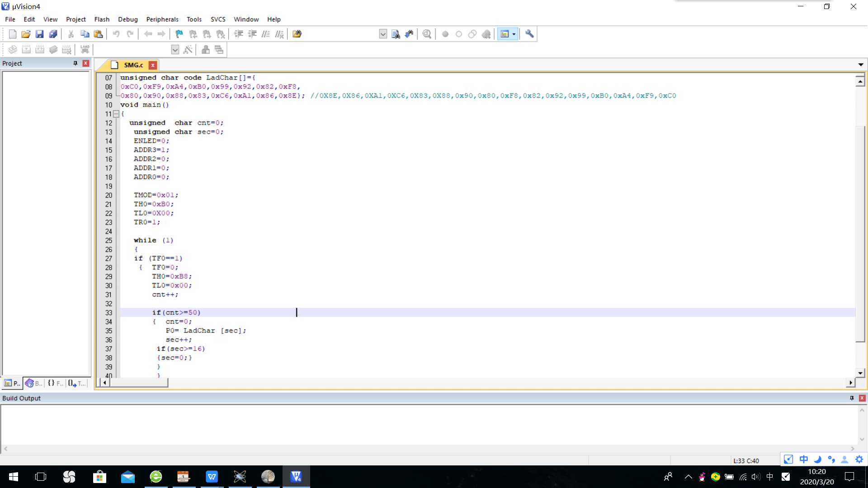
Task: Select the SMG.c editor tab
Action: (133, 65)
